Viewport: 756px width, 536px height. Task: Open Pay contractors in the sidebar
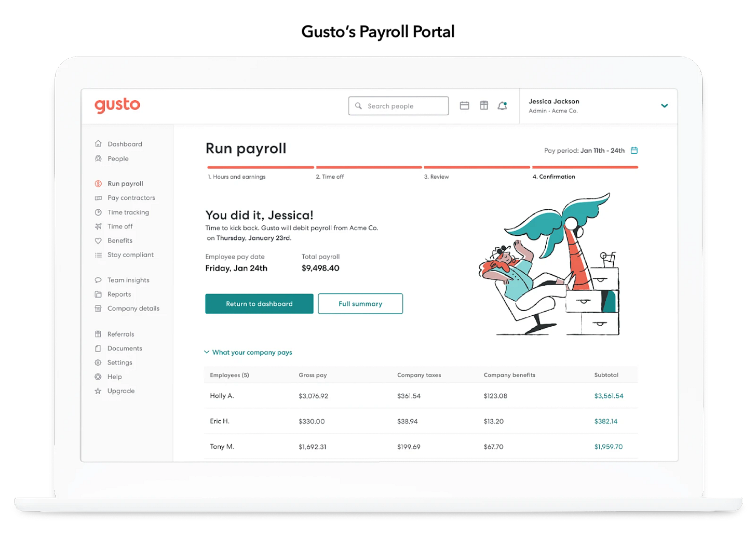(131, 198)
